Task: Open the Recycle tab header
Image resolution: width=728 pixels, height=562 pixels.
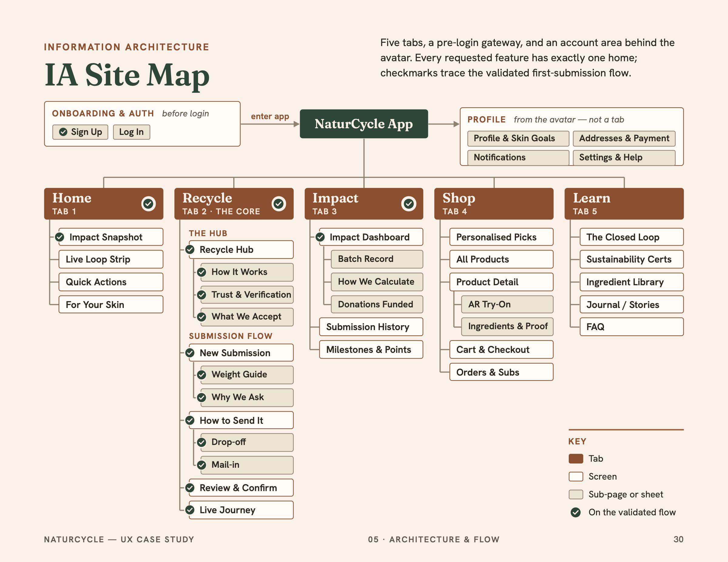Action: point(234,203)
